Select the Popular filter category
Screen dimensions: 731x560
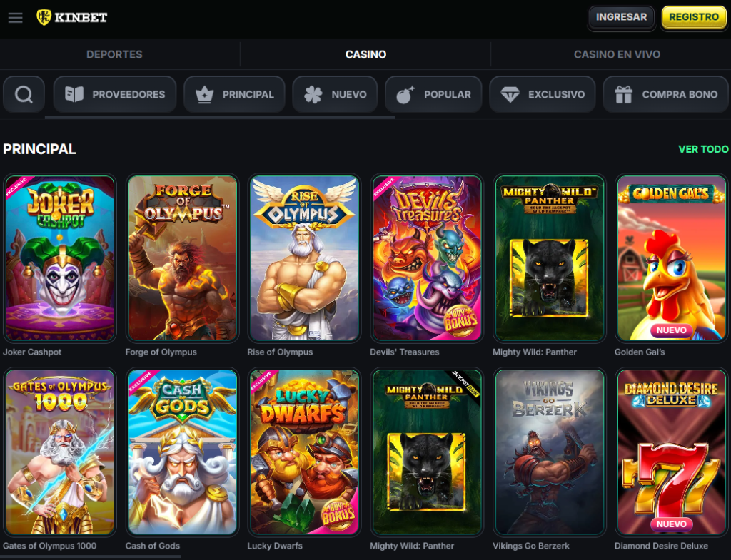(433, 94)
